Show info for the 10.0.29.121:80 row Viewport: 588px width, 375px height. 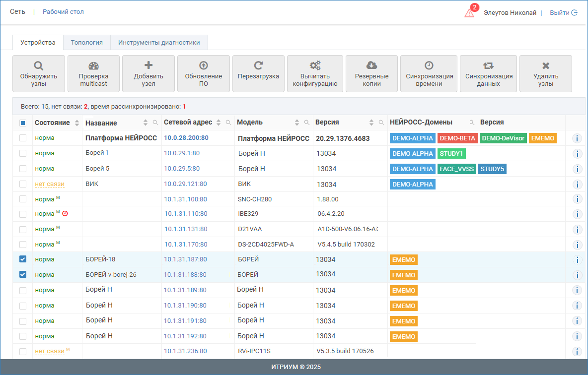pos(577,185)
